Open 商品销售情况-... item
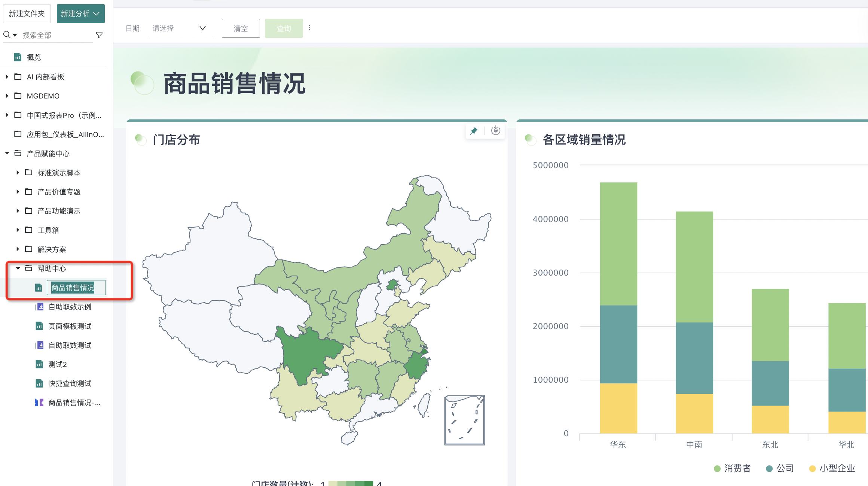Viewport: 868px width, 486px height. tap(74, 403)
